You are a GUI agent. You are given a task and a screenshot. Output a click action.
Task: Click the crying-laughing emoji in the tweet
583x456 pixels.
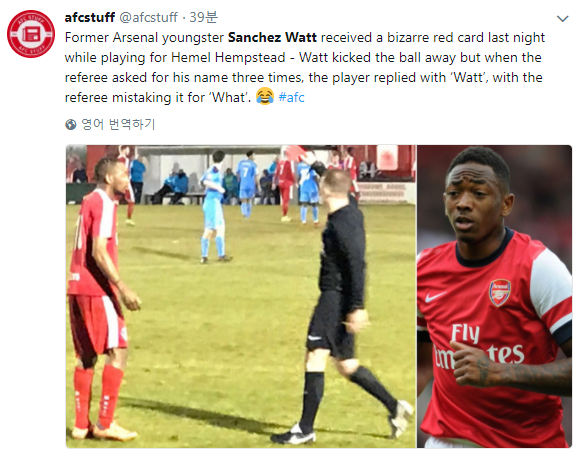(x=265, y=97)
